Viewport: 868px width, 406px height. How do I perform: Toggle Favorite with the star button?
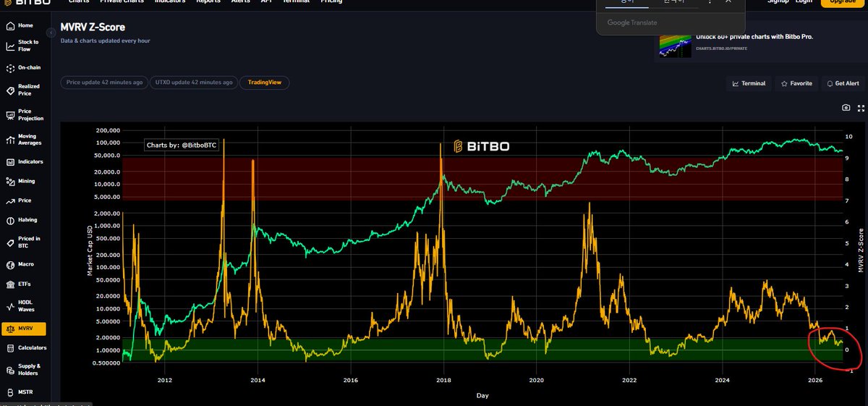(x=796, y=83)
